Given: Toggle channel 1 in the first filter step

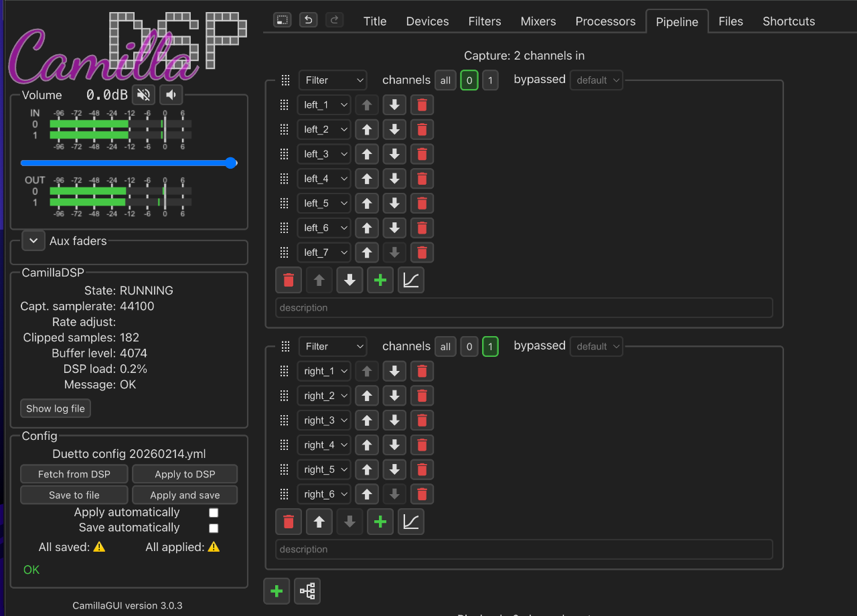Looking at the screenshot, I should (490, 80).
